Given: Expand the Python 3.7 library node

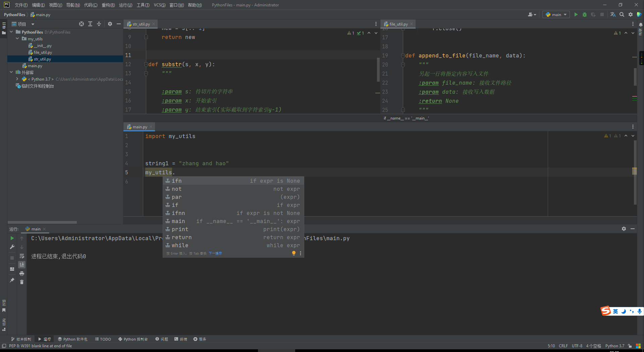Looking at the screenshot, I should pos(17,79).
